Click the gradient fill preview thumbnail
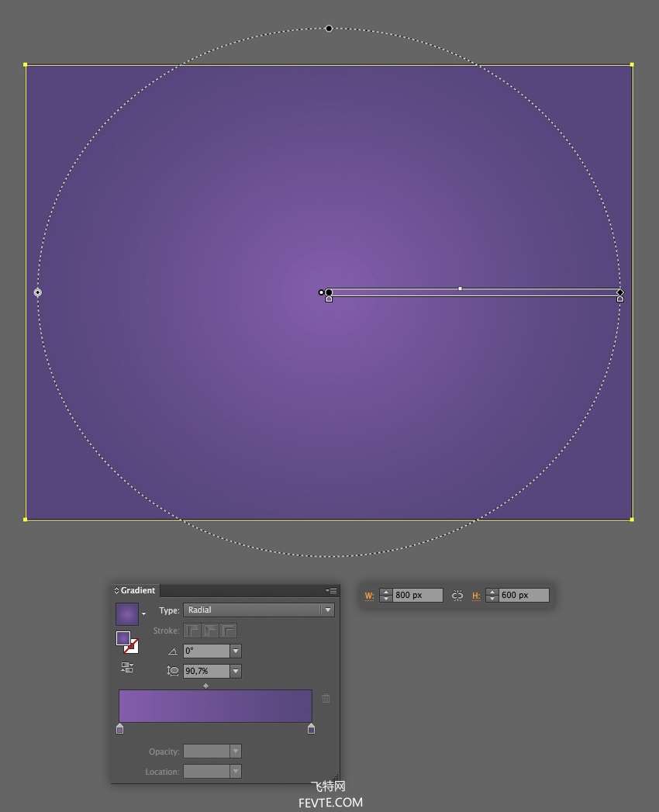The height and width of the screenshot is (812, 659). [x=127, y=613]
